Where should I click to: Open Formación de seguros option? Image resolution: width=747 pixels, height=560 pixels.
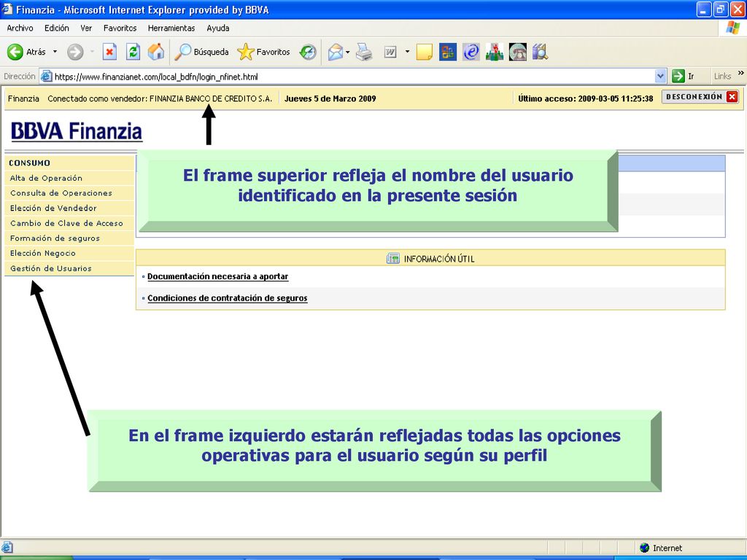pyautogui.click(x=55, y=238)
